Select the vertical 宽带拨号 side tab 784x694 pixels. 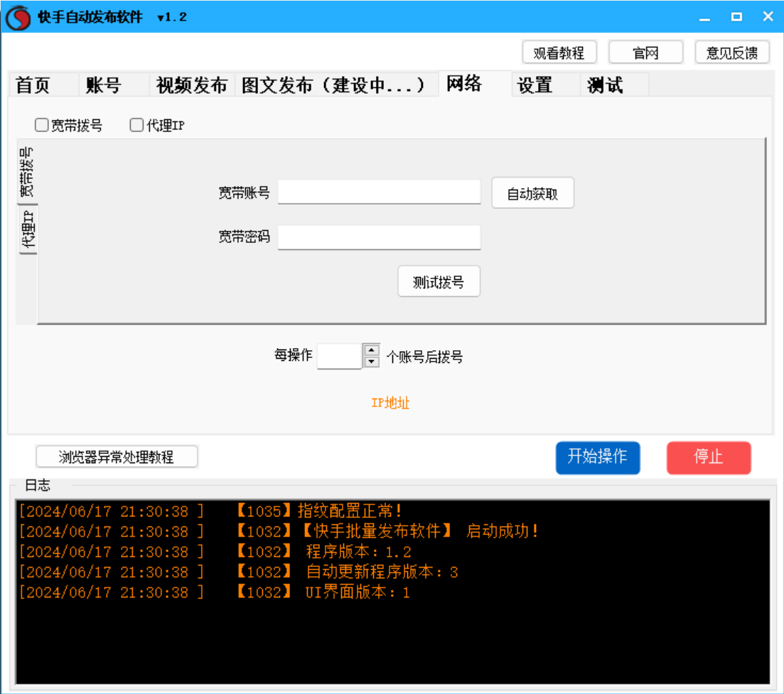click(x=27, y=172)
